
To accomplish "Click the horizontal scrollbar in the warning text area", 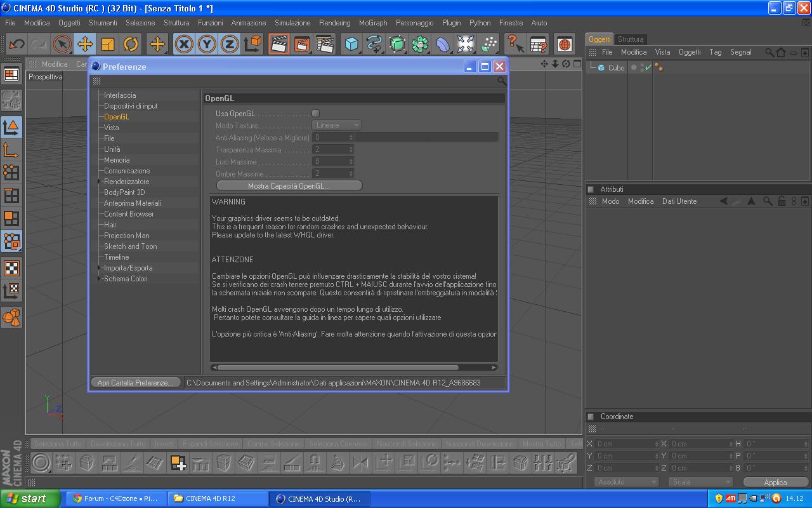I will click(337, 368).
